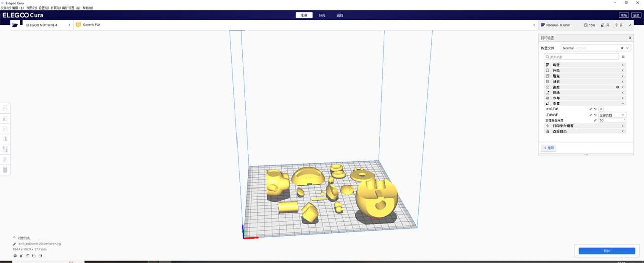Switch to right side view icon

point(40,256)
